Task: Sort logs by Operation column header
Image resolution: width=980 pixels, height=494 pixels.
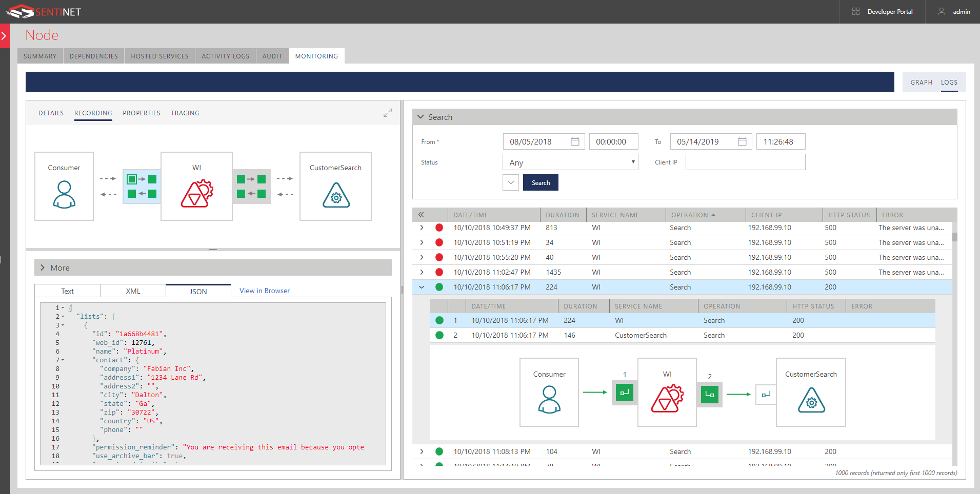Action: (x=690, y=215)
